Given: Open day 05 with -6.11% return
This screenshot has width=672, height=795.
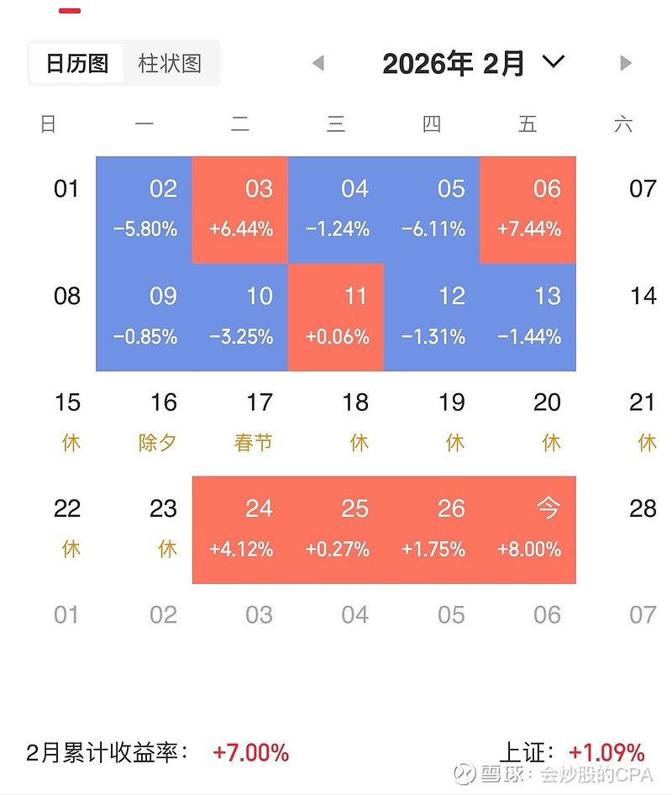Looking at the screenshot, I should click(x=432, y=209).
